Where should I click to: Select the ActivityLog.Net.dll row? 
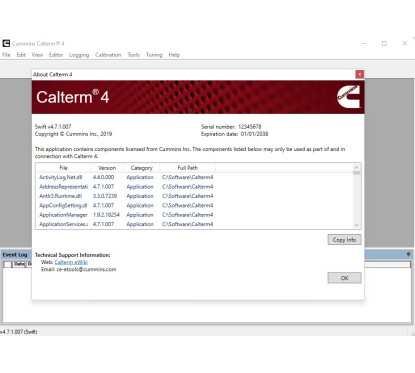126,177
